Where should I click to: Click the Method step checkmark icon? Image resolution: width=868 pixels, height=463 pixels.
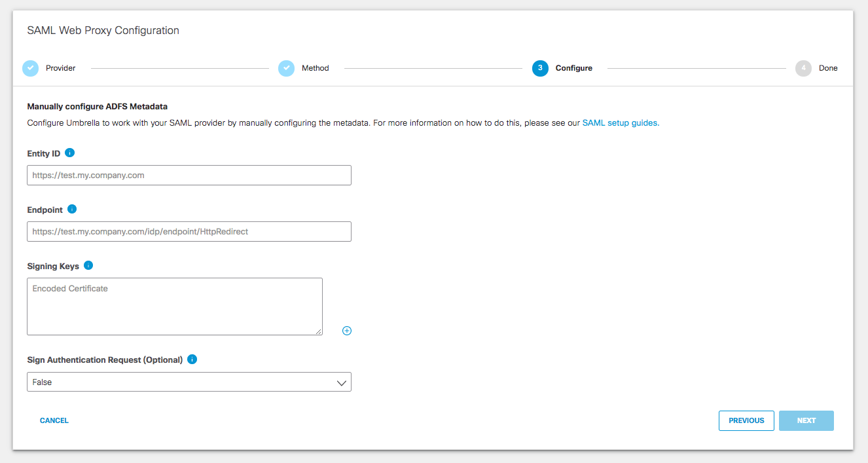[286, 67]
